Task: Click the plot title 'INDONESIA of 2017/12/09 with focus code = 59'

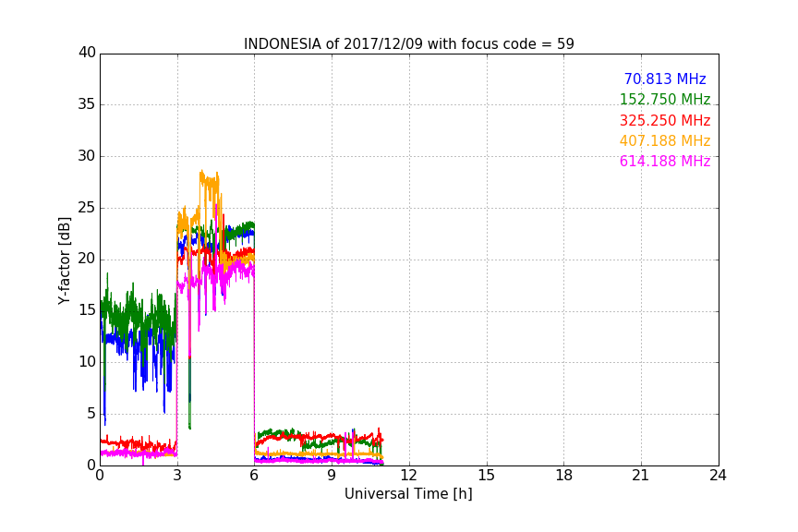Action: click(408, 43)
